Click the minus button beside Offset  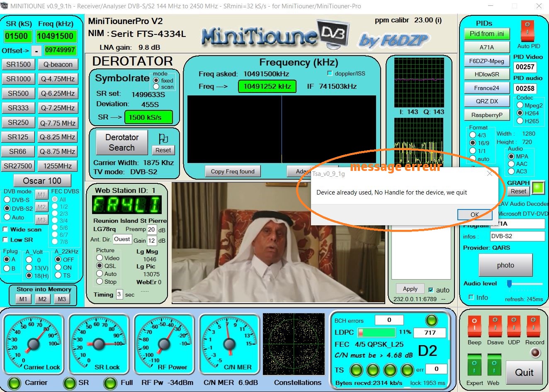tap(36, 51)
